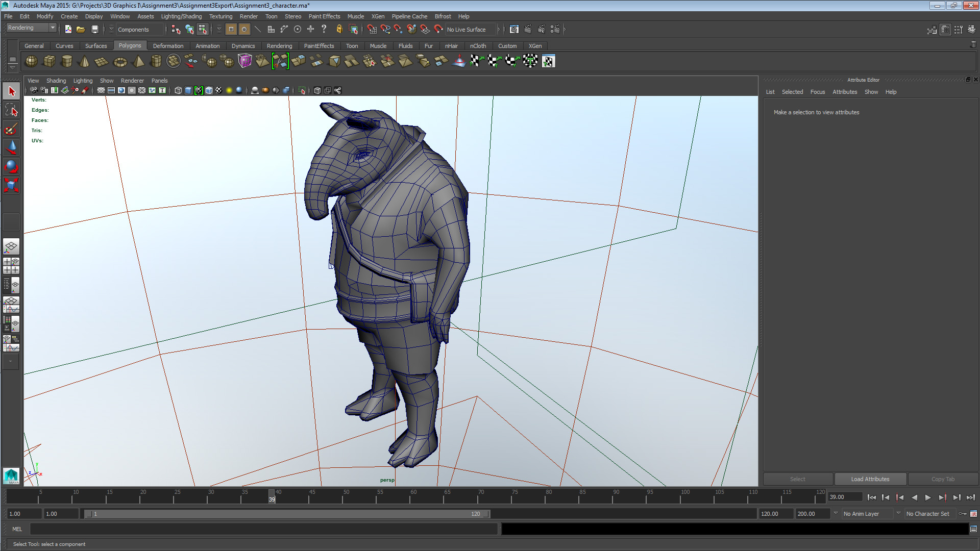Screen dimensions: 980x551
Task: Open the No Anim Layer dropdown
Action: point(868,514)
